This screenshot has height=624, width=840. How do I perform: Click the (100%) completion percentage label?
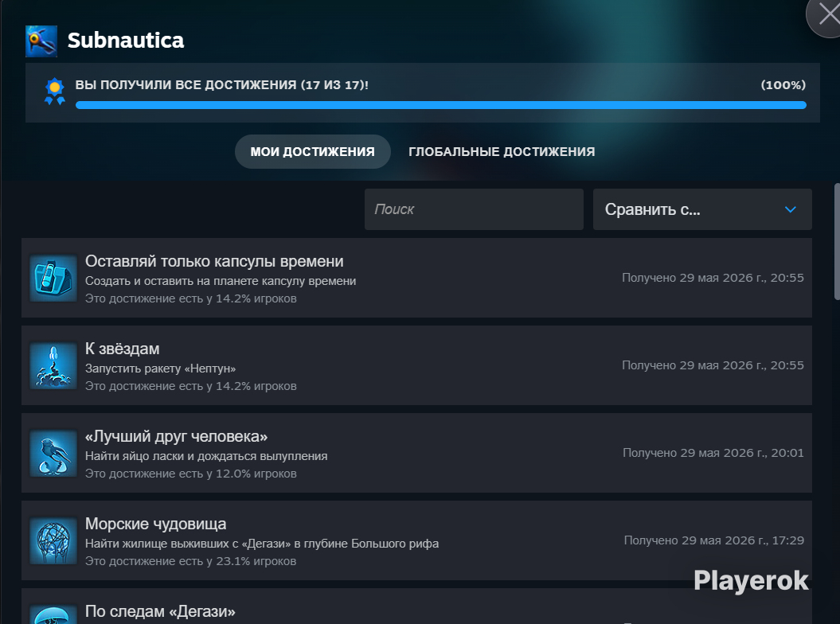[x=783, y=85]
